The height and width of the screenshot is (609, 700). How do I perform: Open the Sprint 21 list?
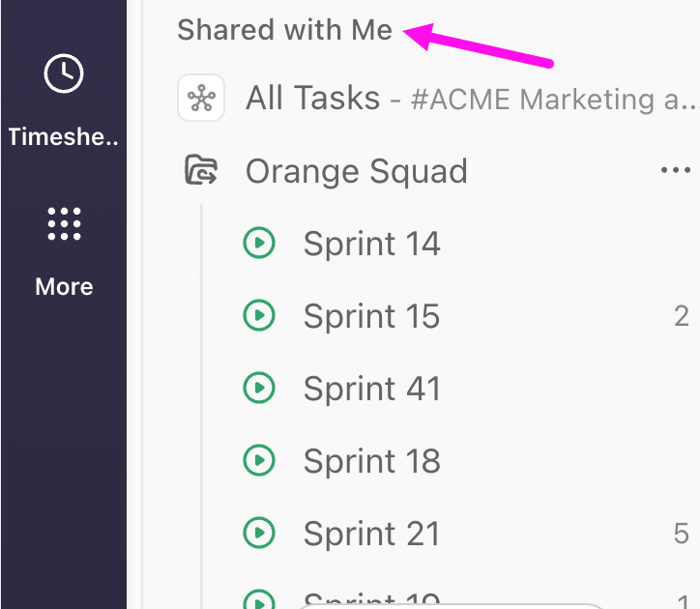point(371,533)
